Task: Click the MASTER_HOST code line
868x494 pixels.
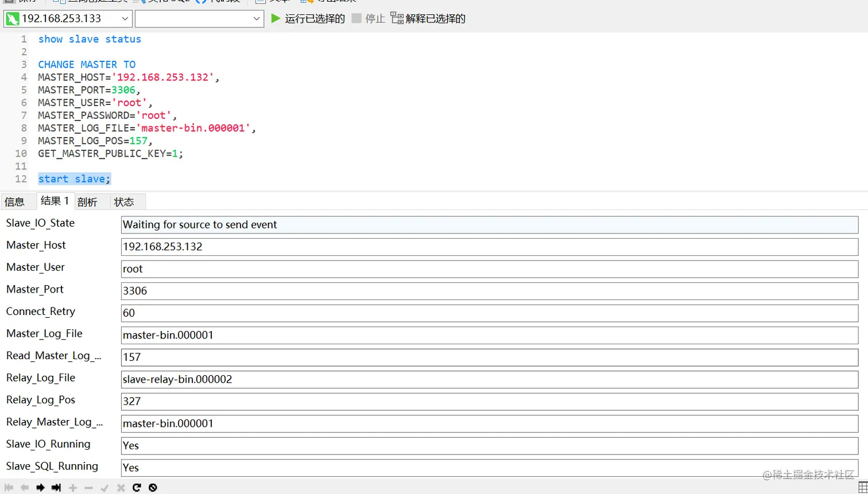Action: [x=129, y=77]
